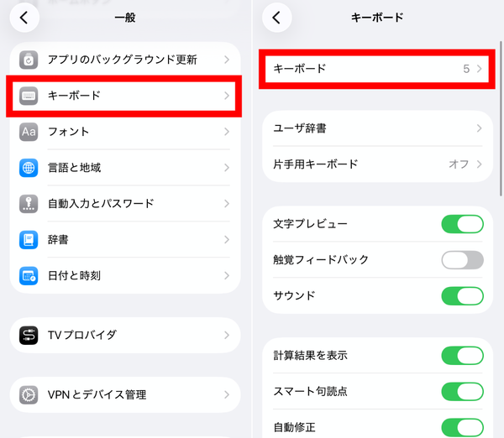Enable 触覚フィードバック switch
The image size is (504, 438).
(462, 260)
